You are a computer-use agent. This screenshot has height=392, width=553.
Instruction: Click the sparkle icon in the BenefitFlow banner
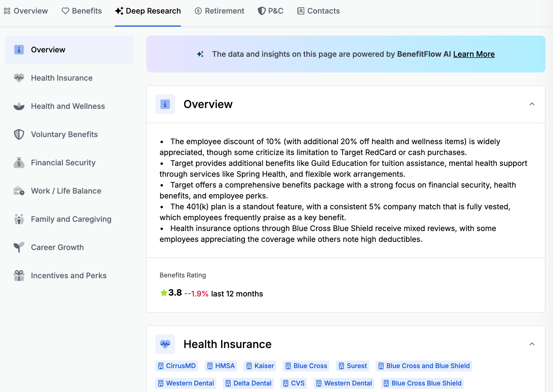[x=201, y=54]
